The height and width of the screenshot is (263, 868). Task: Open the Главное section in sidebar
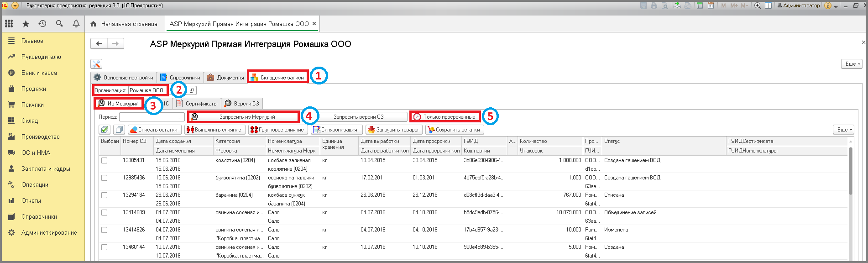pyautogui.click(x=32, y=41)
